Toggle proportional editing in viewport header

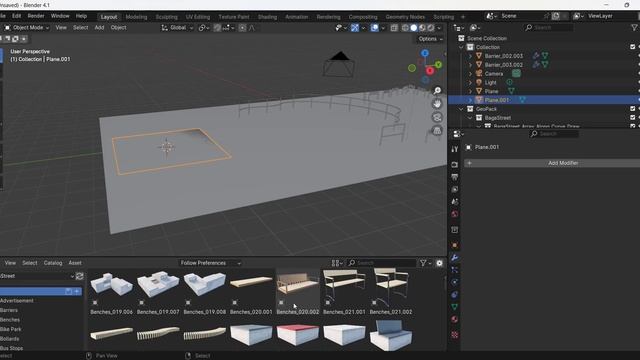(x=242, y=28)
